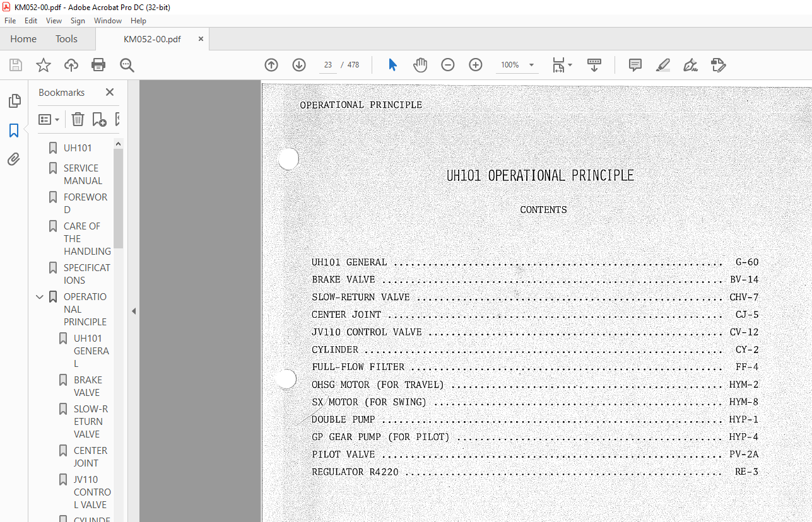
Task: Collapse OPERATIONAL PRINCIPLE bookmark
Action: click(x=40, y=297)
